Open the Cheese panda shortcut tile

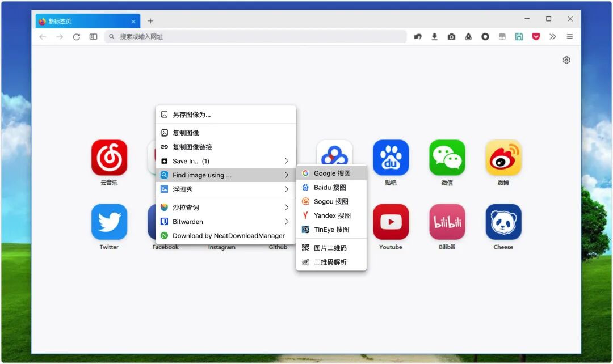[x=503, y=222]
